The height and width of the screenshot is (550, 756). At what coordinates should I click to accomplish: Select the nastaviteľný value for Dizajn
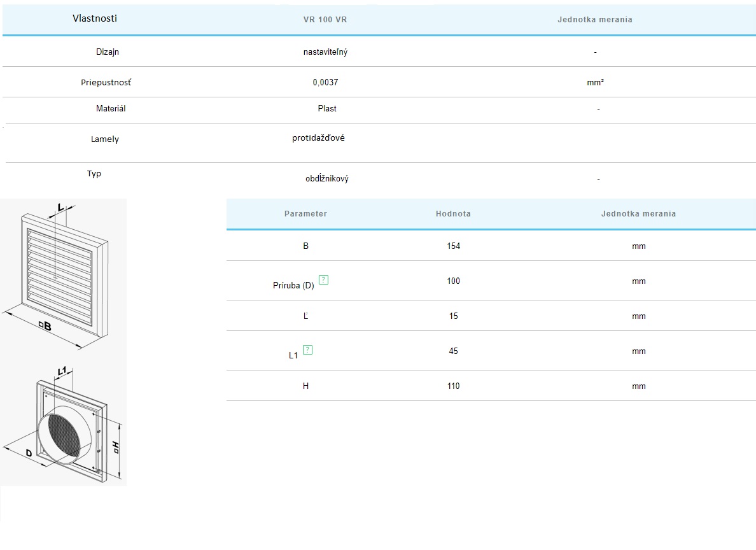pos(325,52)
